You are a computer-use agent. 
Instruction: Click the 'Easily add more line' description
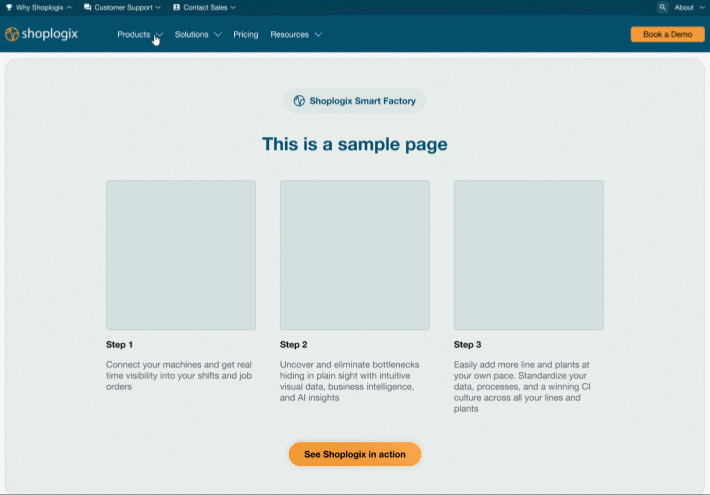(x=522, y=386)
